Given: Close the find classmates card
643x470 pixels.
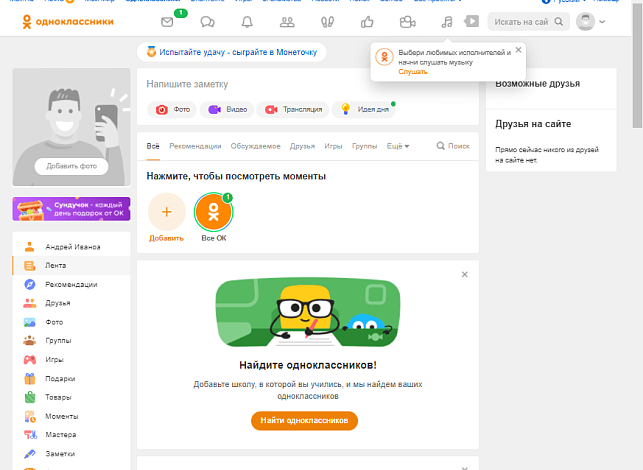Looking at the screenshot, I should (464, 274).
